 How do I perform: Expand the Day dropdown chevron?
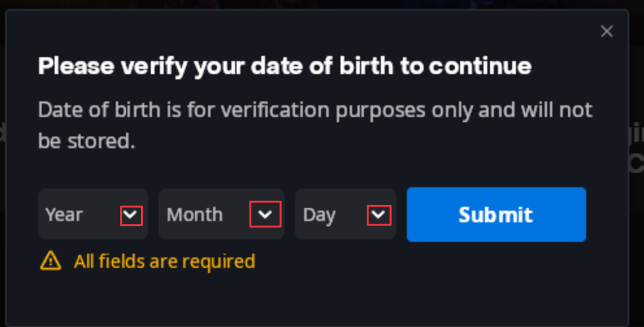379,215
